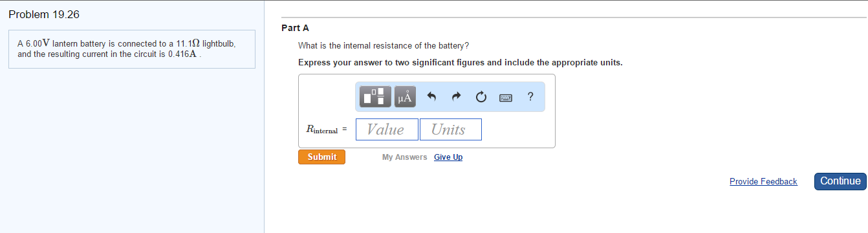
Task: Redo the last answer edit
Action: [x=456, y=97]
